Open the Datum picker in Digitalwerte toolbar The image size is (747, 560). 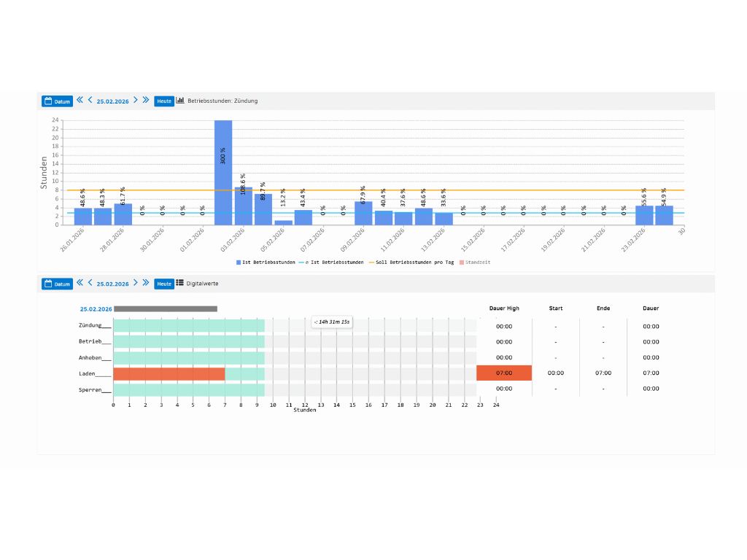click(57, 284)
